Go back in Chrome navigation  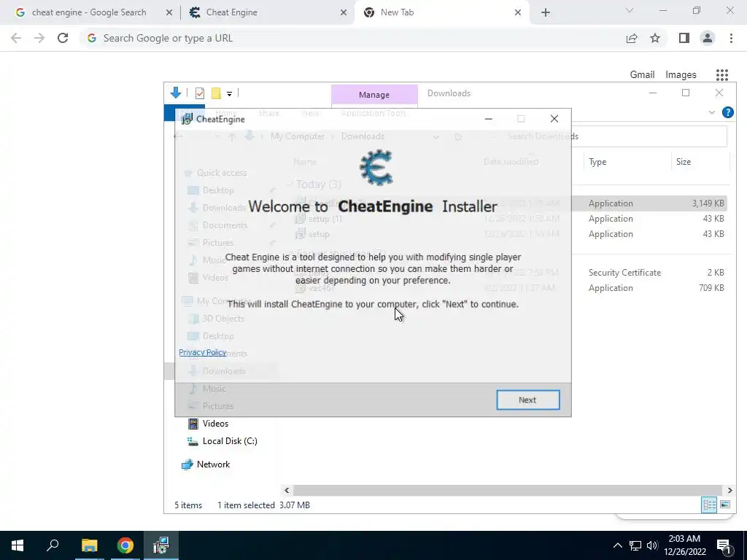16,38
